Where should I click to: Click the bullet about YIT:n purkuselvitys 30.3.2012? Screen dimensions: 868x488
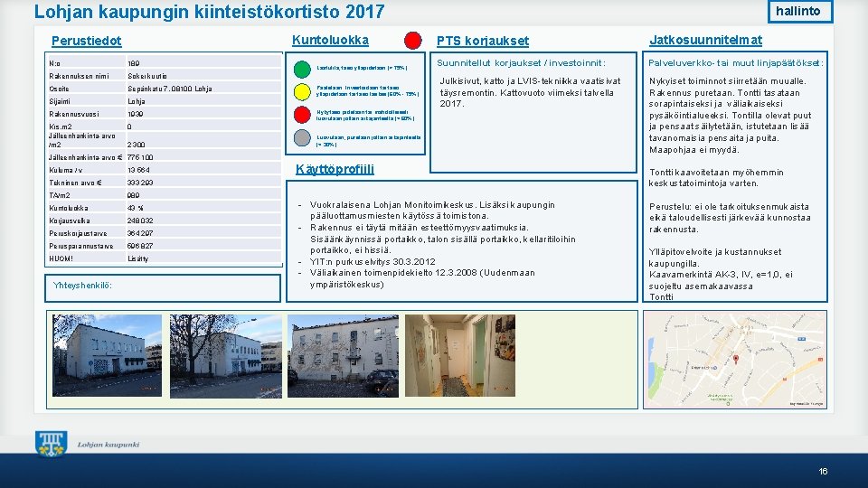click(373, 262)
